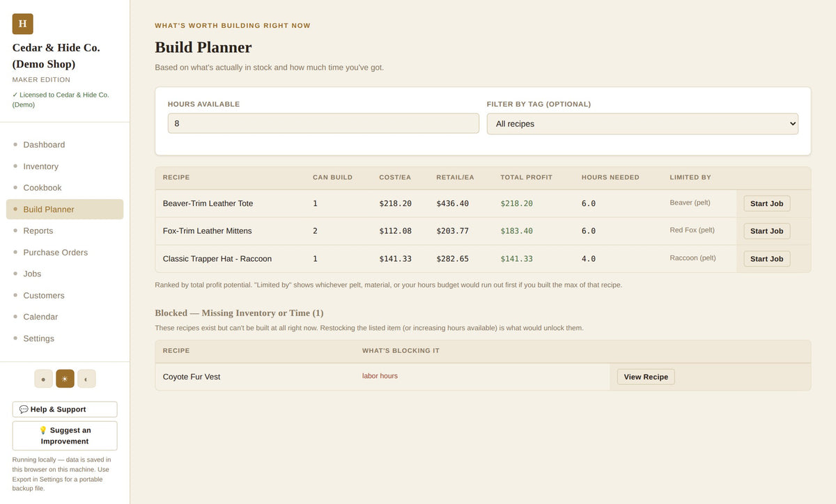
Task: Click the red 'labor hours' blocking reason
Action: pyautogui.click(x=380, y=376)
